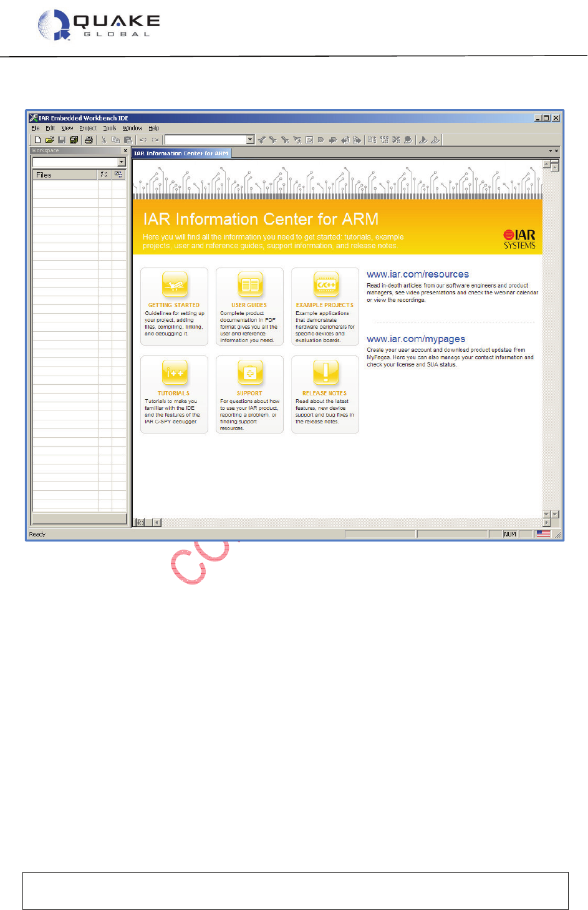Image resolution: width=588 pixels, height=910 pixels.
Task: Open the Support card
Action: [x=249, y=394]
